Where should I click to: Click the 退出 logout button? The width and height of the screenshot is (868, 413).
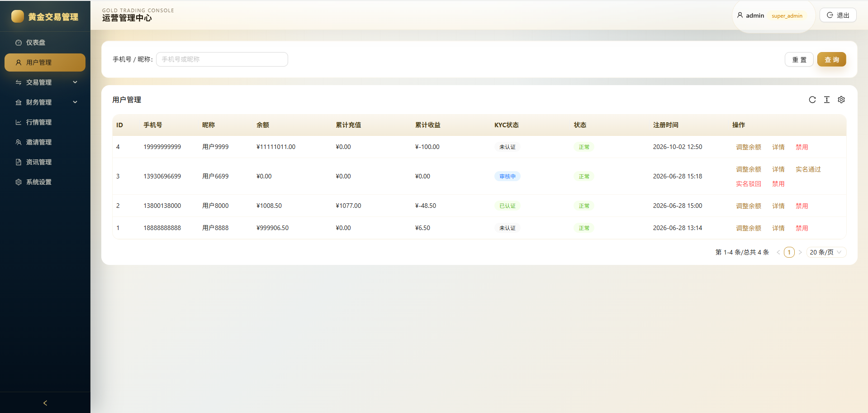pyautogui.click(x=838, y=15)
